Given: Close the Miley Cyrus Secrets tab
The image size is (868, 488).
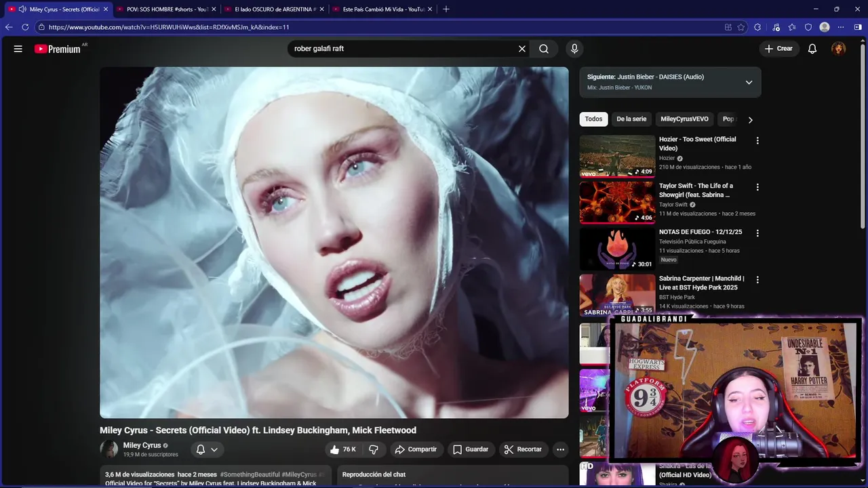Looking at the screenshot, I should click(106, 9).
